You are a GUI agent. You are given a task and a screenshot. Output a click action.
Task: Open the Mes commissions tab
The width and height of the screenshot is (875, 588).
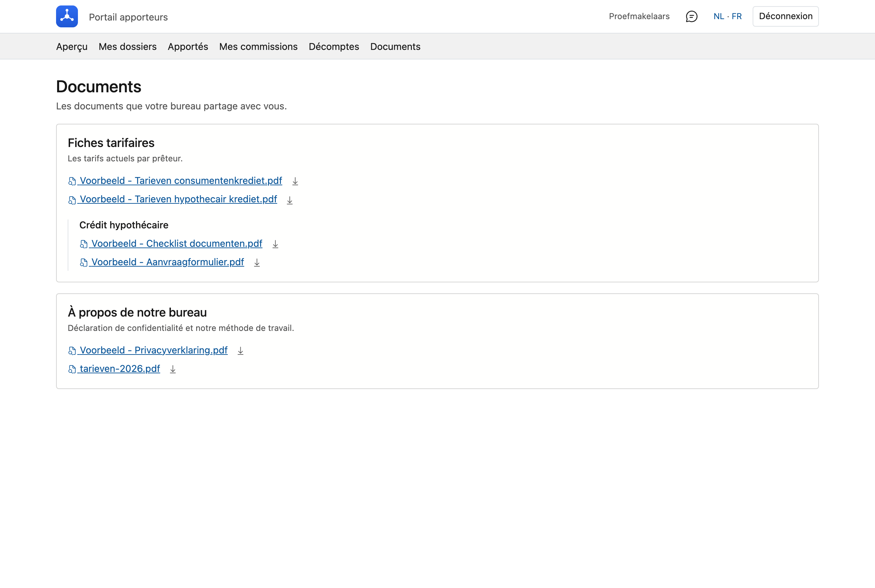tap(258, 46)
